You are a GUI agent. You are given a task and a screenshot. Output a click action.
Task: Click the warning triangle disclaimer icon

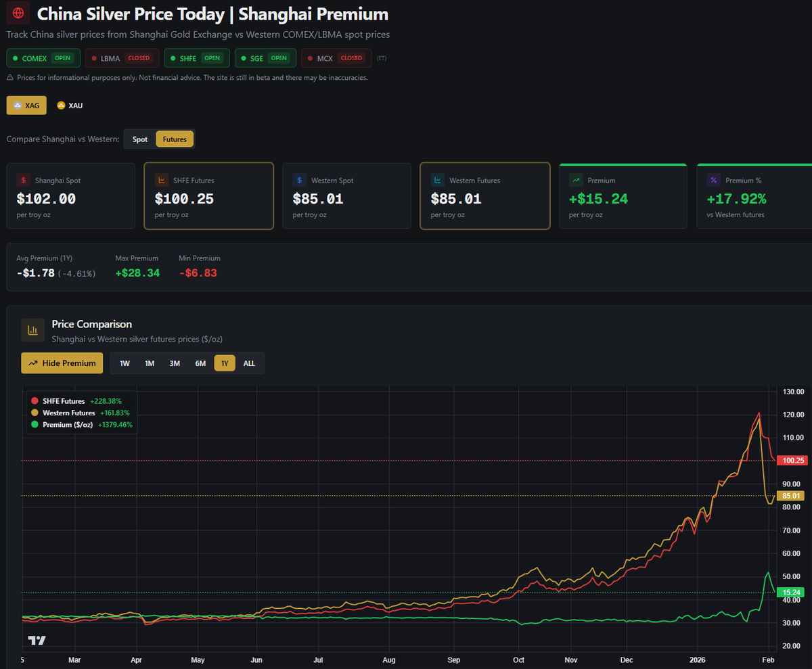tap(9, 78)
